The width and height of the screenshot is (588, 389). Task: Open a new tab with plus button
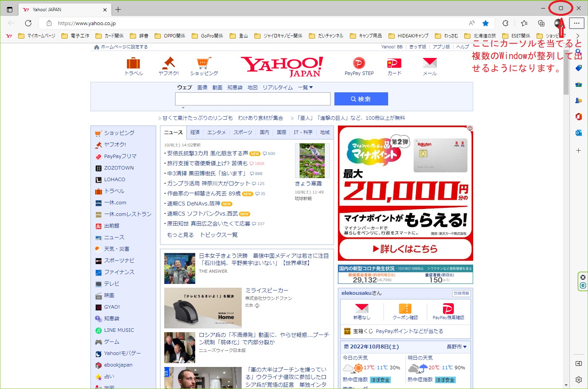[x=118, y=9]
